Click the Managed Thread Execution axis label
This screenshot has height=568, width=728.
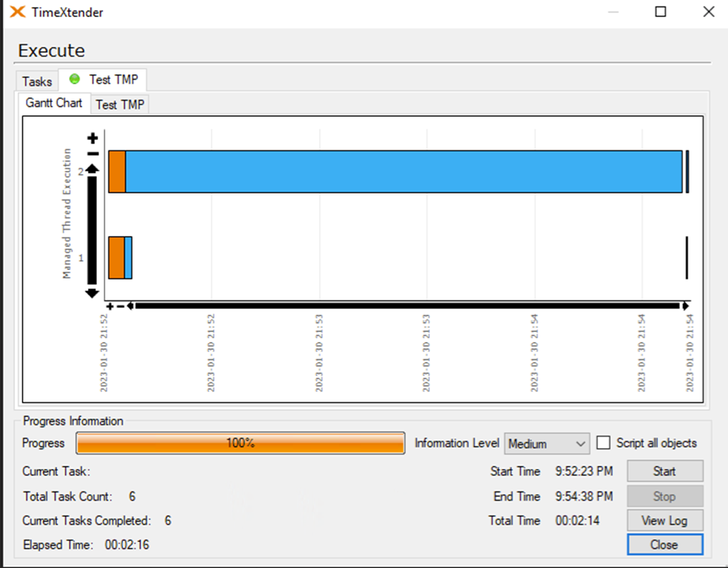67,214
